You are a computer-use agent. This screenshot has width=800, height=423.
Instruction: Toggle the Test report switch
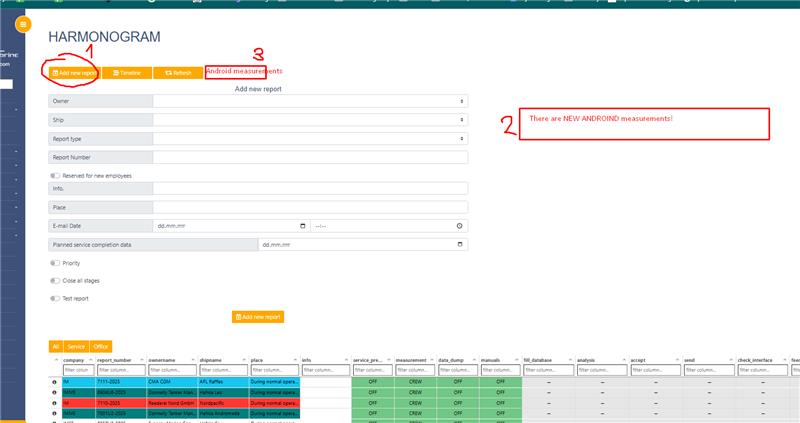55,298
